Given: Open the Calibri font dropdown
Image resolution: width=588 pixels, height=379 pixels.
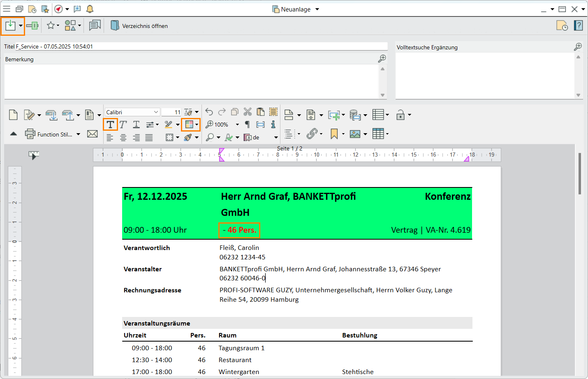Looking at the screenshot, I should point(156,112).
